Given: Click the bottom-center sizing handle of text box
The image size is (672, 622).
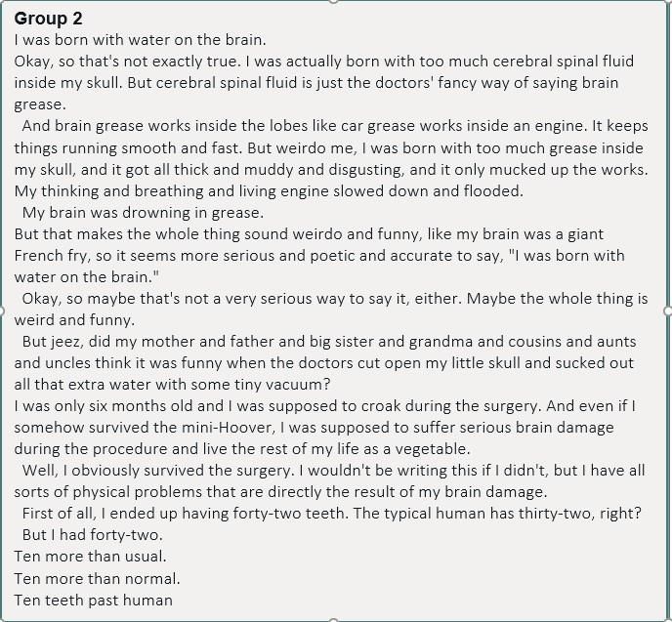Looking at the screenshot, I should coord(334,620).
